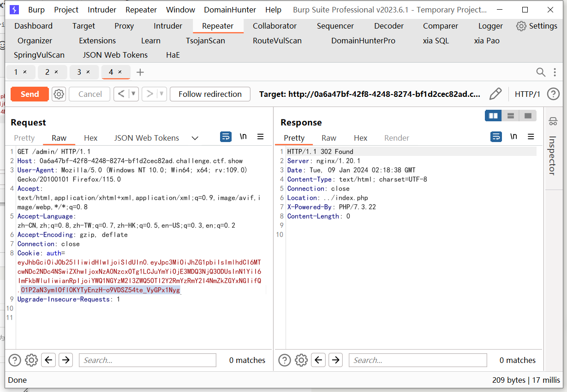The width and height of the screenshot is (567, 392).
Task: Open the JSON Web Tokens extension tab
Action: [x=115, y=55]
